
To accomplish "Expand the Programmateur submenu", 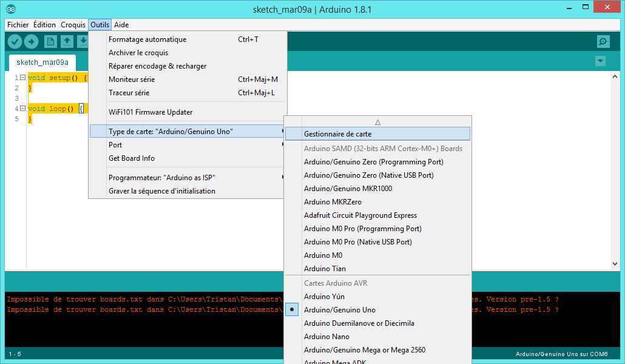I will [187, 177].
